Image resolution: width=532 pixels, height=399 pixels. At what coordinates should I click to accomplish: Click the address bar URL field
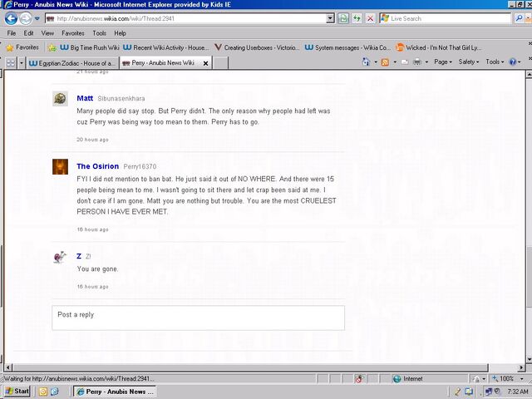[185, 18]
